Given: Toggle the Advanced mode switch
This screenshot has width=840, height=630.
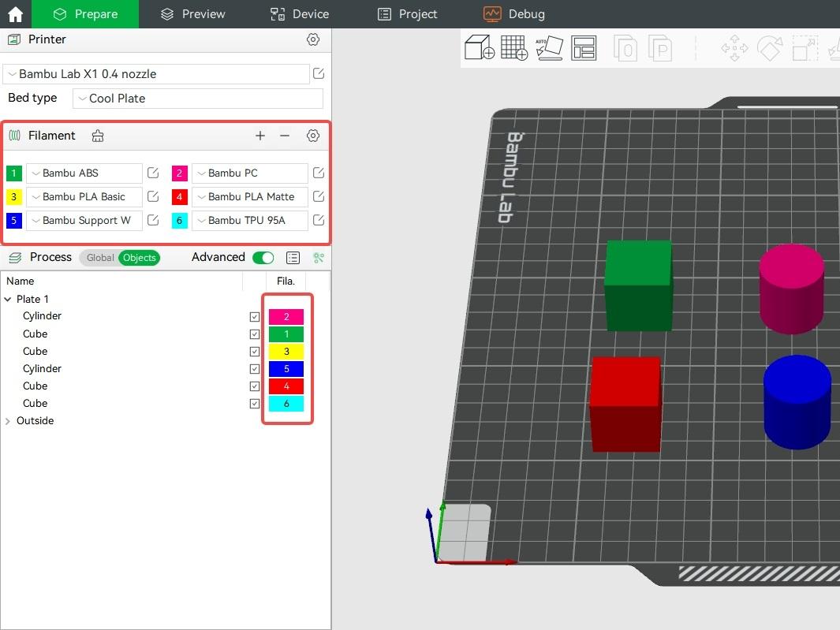Looking at the screenshot, I should pos(263,258).
